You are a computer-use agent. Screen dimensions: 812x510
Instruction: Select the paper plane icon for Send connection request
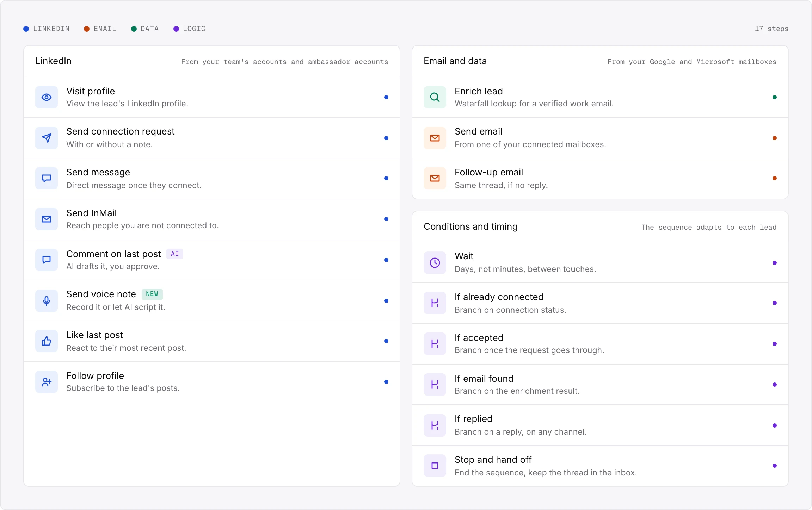pos(47,138)
